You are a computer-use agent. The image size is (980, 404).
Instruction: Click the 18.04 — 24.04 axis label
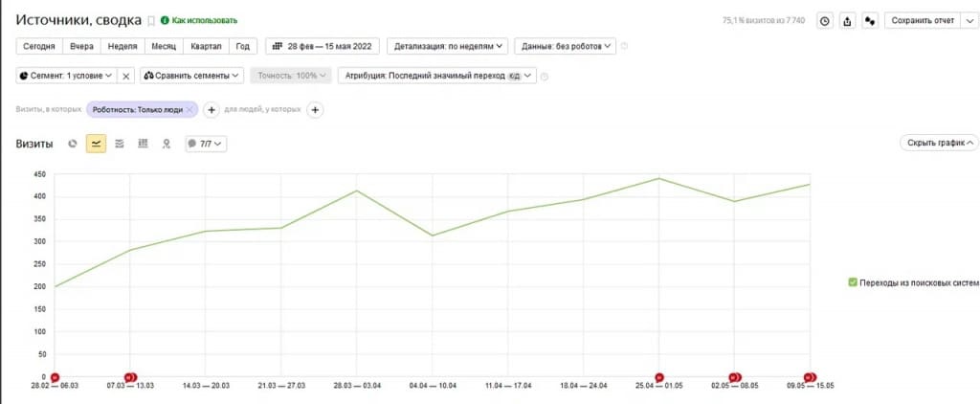pos(584,386)
